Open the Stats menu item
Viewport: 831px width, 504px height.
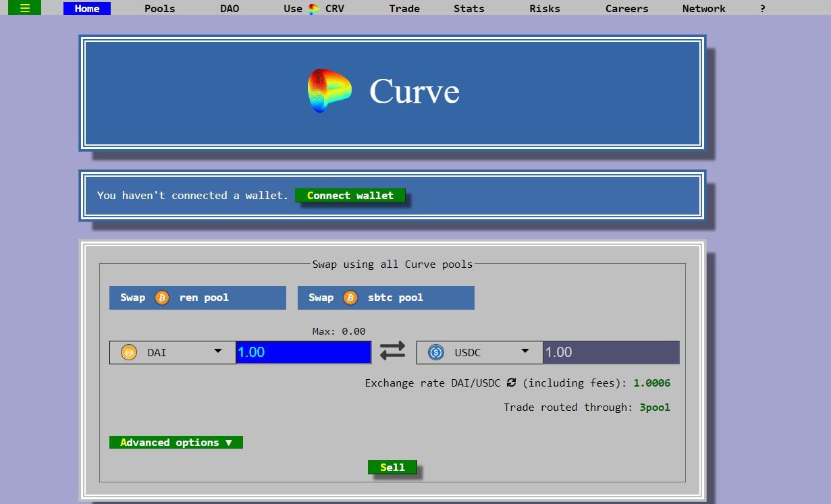click(468, 9)
